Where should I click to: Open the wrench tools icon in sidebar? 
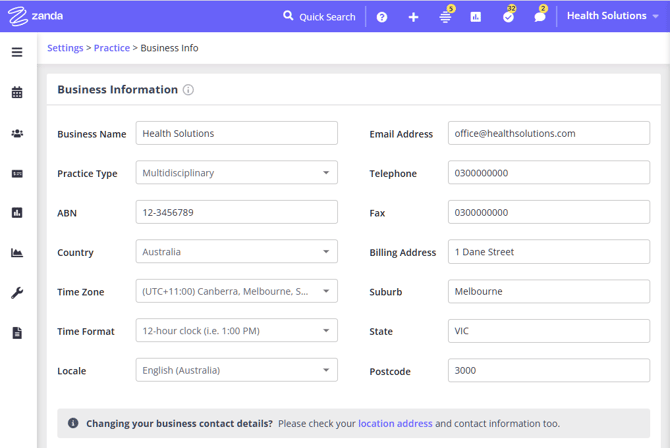click(17, 293)
